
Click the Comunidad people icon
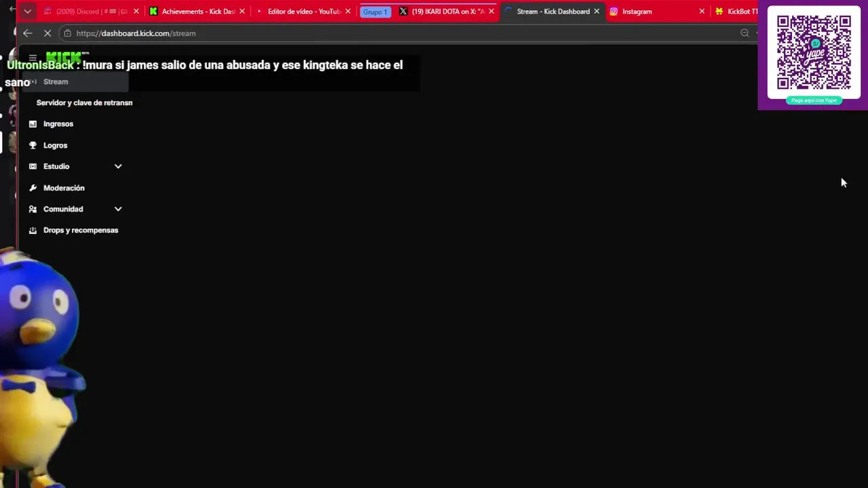pos(33,209)
